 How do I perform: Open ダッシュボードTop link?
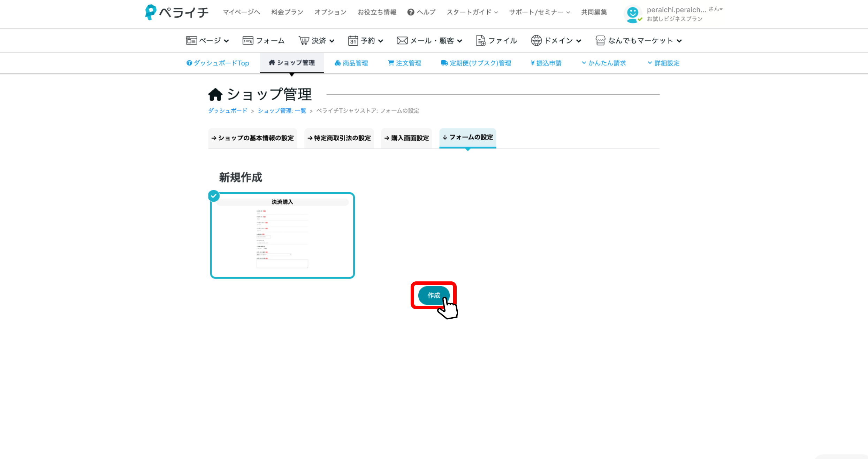tap(218, 63)
